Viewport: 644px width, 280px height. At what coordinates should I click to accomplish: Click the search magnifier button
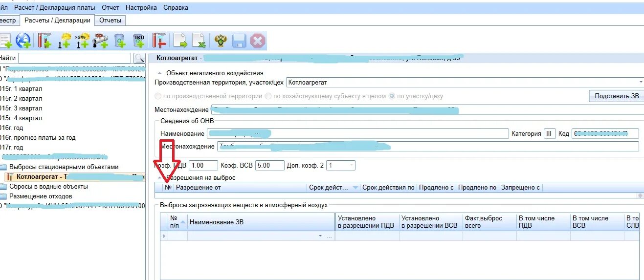point(139,58)
